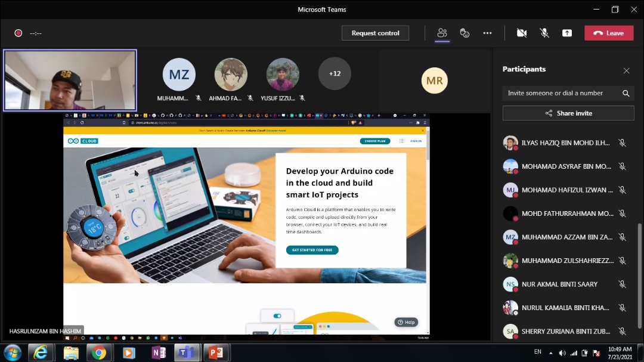Open the More actions ellipsis menu
The width and height of the screenshot is (644, 362).
(487, 33)
